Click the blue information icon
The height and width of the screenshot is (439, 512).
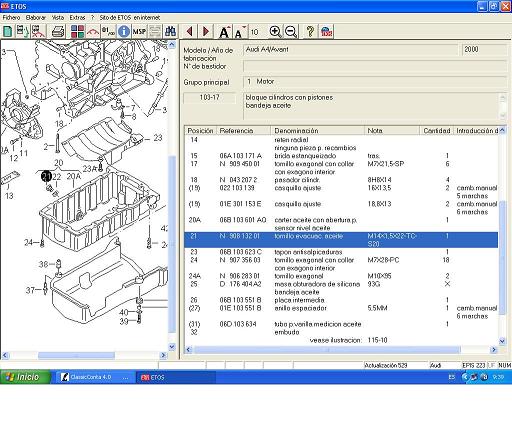pos(124,32)
